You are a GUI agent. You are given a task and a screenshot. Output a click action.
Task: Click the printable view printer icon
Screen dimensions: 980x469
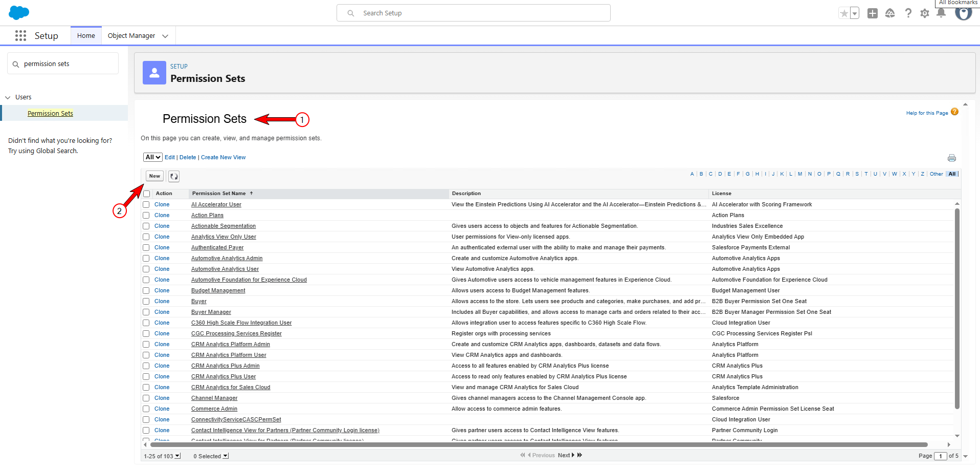pos(952,158)
